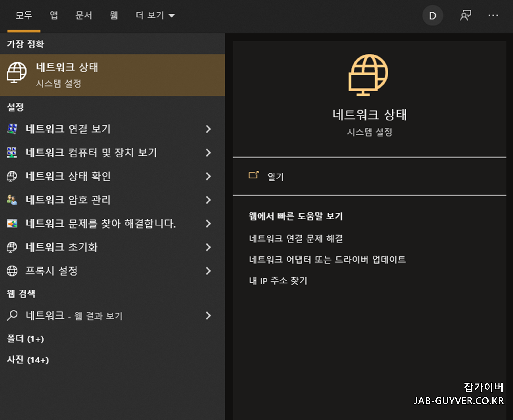513x420 pixels.
Task: Open 네트워크 연결 문제 해결 help link
Action: point(296,239)
